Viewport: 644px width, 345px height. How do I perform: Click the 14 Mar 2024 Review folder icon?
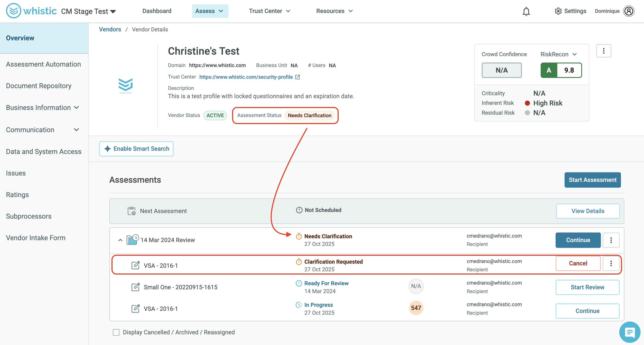click(132, 240)
